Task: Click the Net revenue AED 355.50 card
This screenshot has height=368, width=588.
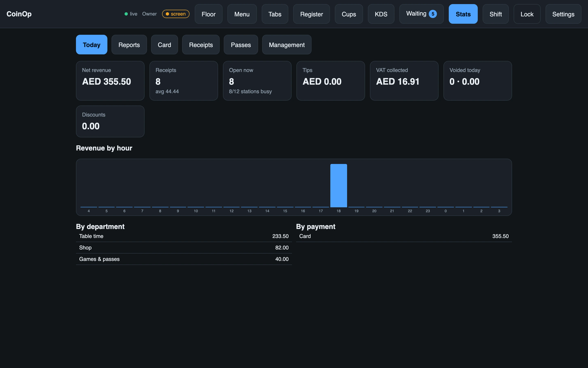Action: (x=110, y=81)
